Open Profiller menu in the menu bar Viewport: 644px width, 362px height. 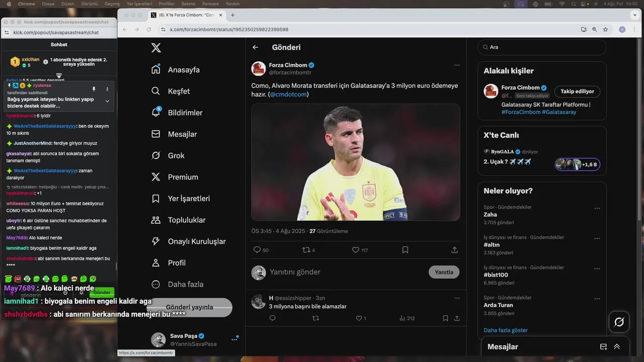167,4
